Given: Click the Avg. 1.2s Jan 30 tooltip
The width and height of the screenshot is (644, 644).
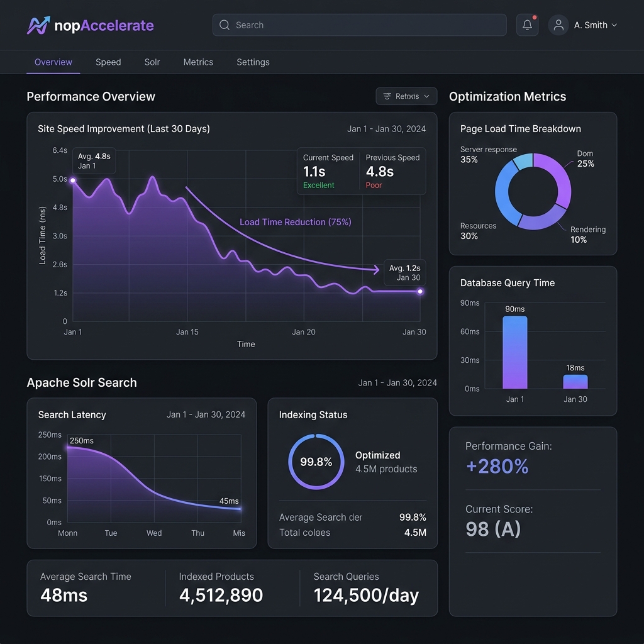Looking at the screenshot, I should coord(404,272).
